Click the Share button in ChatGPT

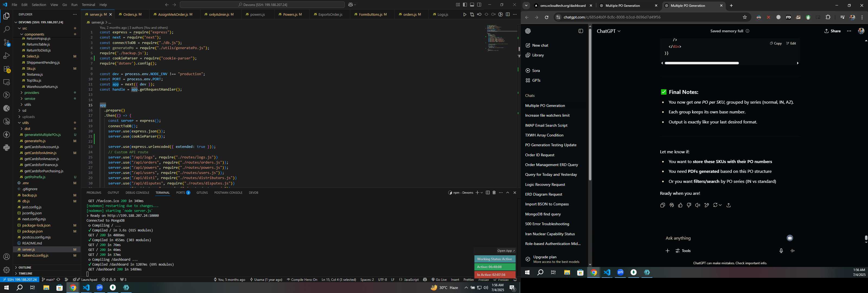point(832,31)
